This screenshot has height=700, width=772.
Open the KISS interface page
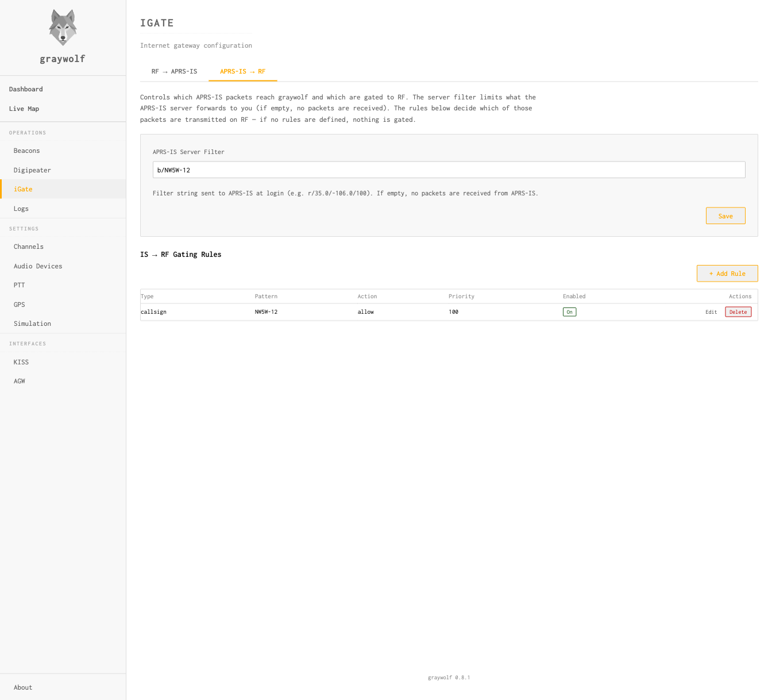click(21, 362)
